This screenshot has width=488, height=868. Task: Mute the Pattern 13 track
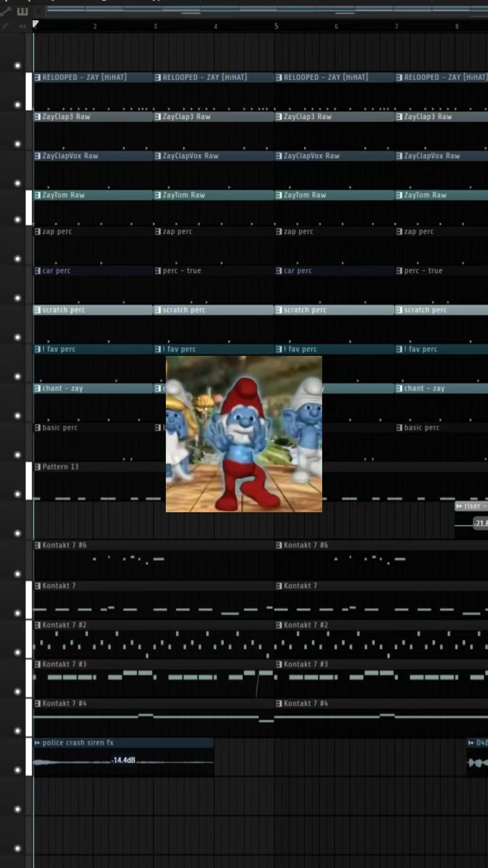coord(18,494)
